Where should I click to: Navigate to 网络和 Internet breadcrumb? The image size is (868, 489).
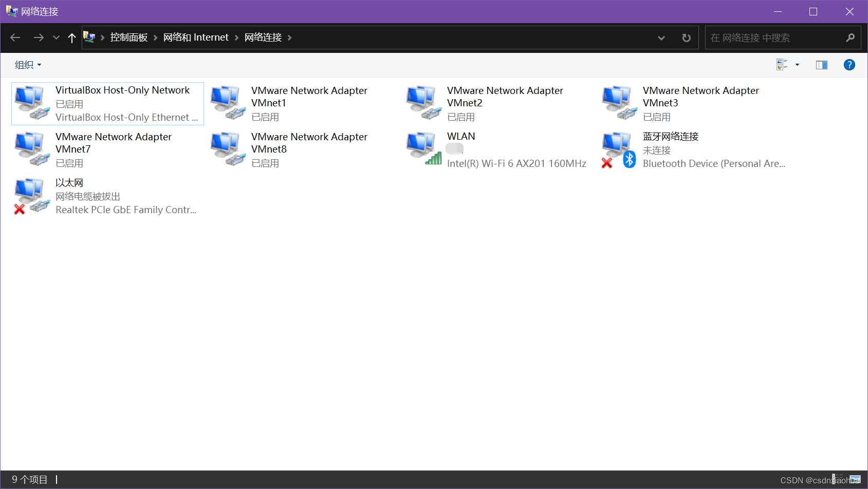click(x=196, y=37)
